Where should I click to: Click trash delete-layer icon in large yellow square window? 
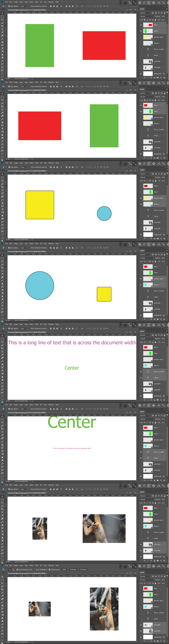[x=164, y=238]
